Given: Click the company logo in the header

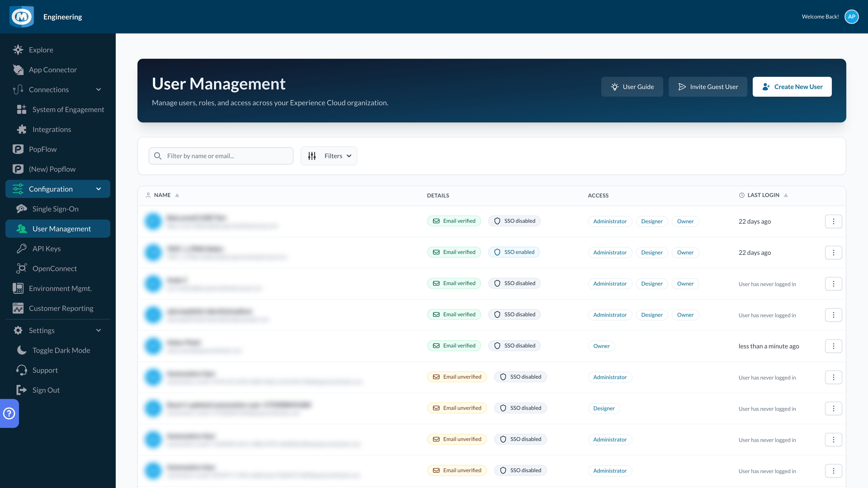Looking at the screenshot, I should coord(21,16).
